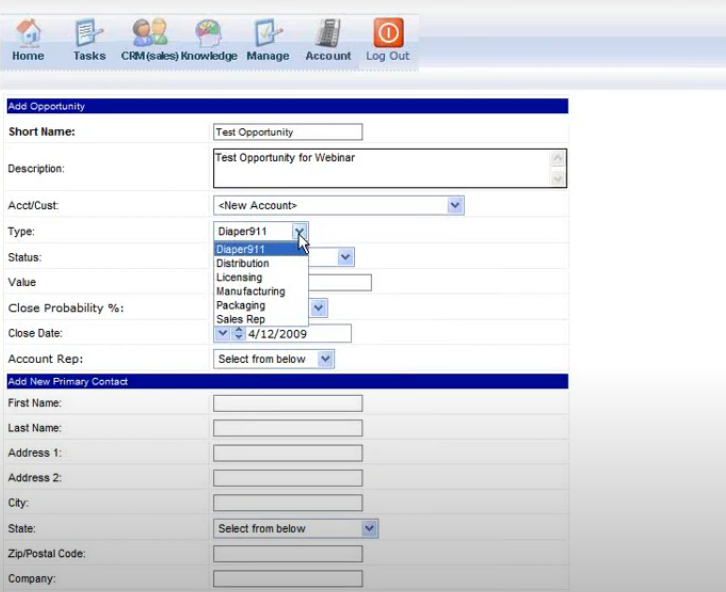This screenshot has height=592, width=726.
Task: Open the Tasks clipboard icon
Action: coord(89,32)
